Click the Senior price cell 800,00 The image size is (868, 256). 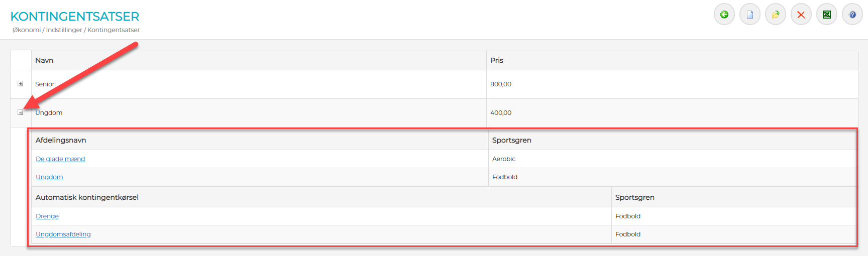[501, 84]
